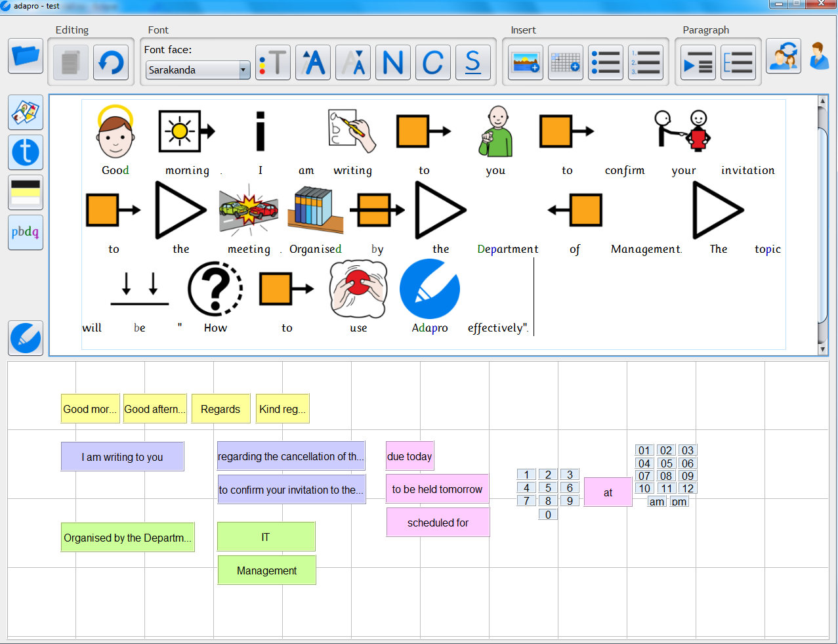Screen dimensions: 838x644
Task: Click the IT department button
Action: click(x=266, y=537)
